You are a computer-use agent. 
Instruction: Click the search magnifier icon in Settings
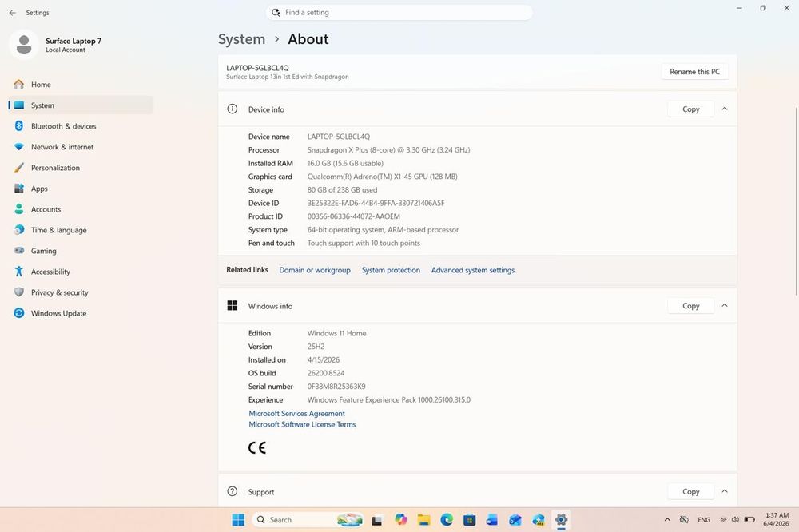[x=276, y=12]
